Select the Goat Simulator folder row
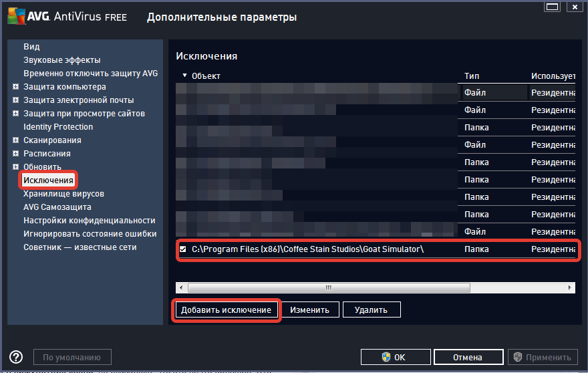The image size is (588, 373). (x=307, y=249)
